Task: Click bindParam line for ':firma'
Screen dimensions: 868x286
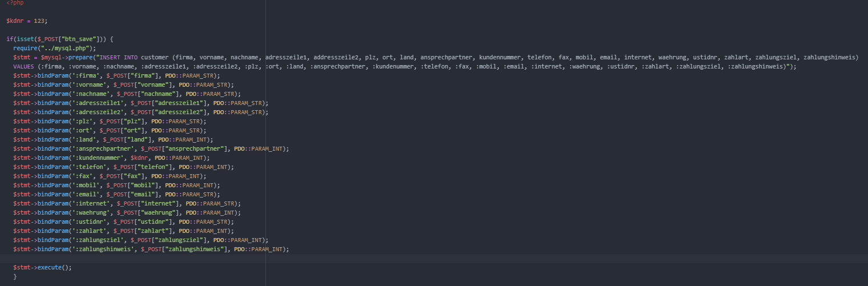Action: [116, 76]
